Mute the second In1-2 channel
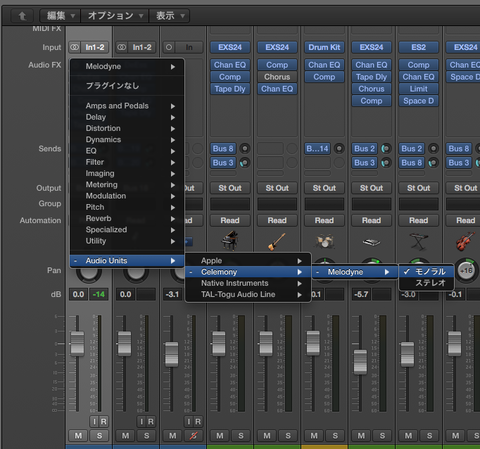480x449 pixels. point(125,435)
